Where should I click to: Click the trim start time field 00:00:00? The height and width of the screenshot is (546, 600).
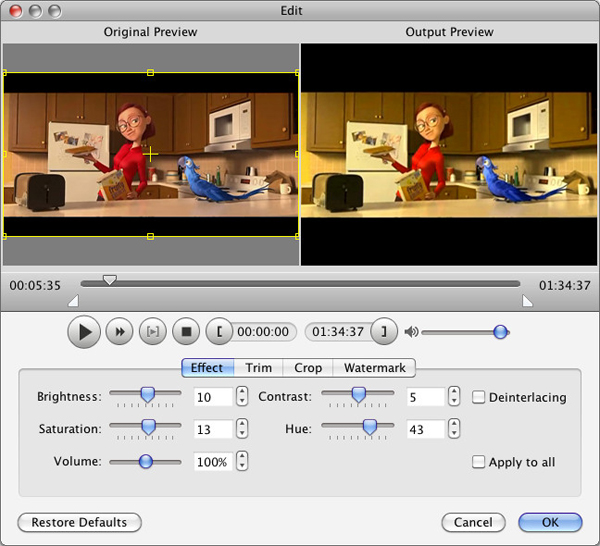point(263,332)
